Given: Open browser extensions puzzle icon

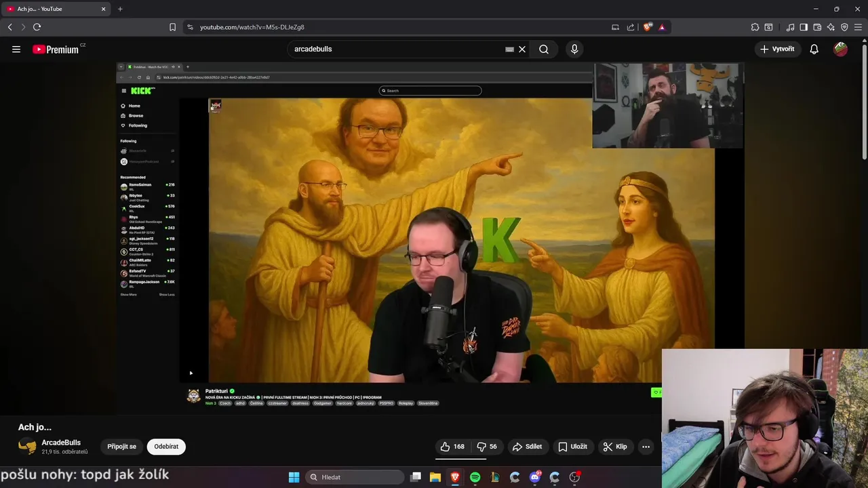Looking at the screenshot, I should 755,27.
